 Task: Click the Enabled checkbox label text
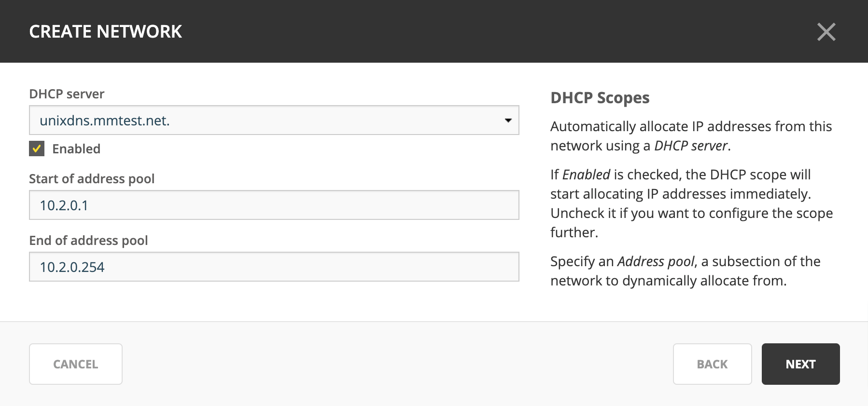(x=76, y=149)
